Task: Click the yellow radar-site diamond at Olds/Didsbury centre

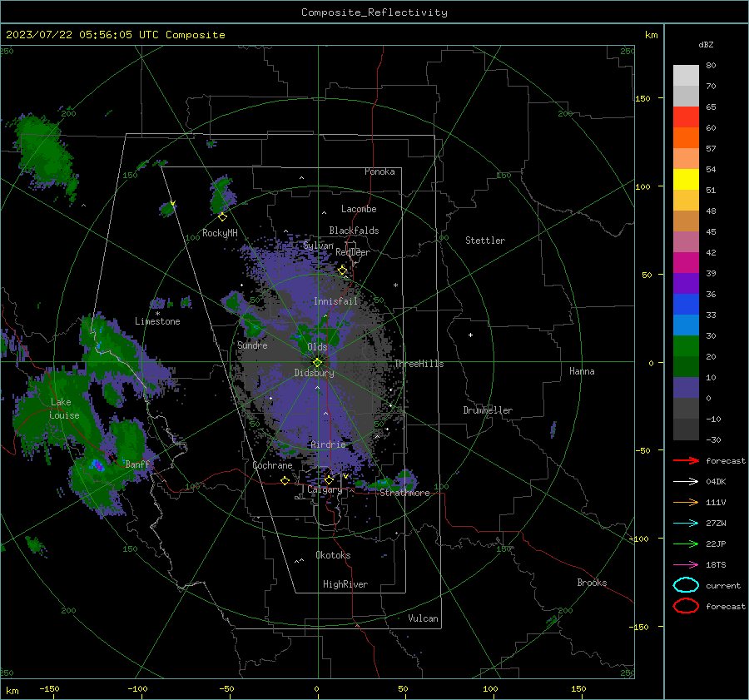Action: pos(317,362)
